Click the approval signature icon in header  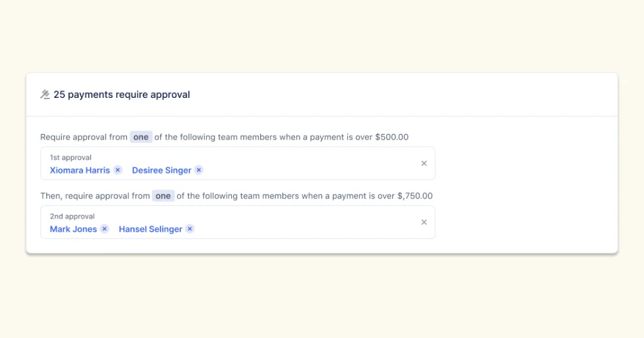coord(45,95)
